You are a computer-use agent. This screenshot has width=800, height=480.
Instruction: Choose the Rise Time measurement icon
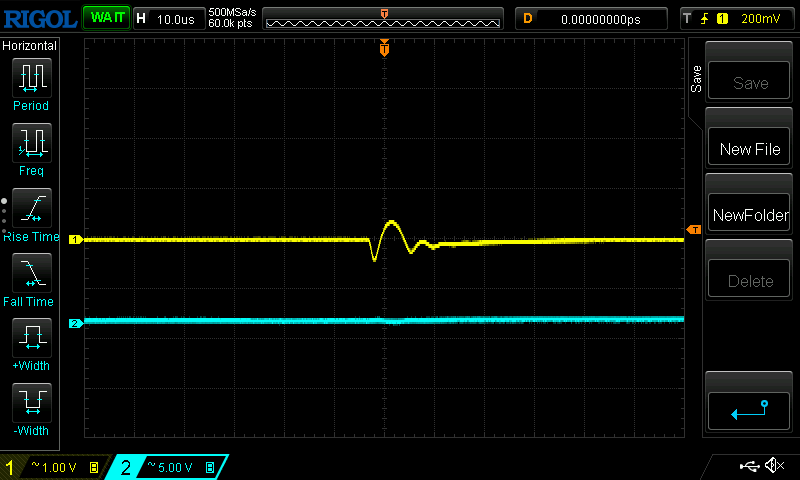click(x=32, y=208)
